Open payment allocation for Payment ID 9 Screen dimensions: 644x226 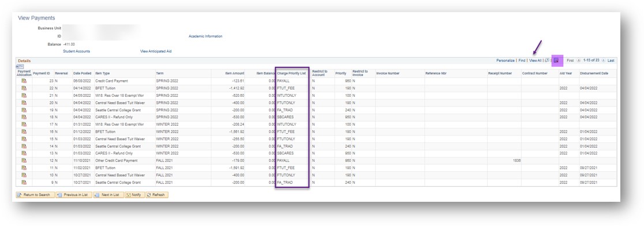(x=24, y=182)
